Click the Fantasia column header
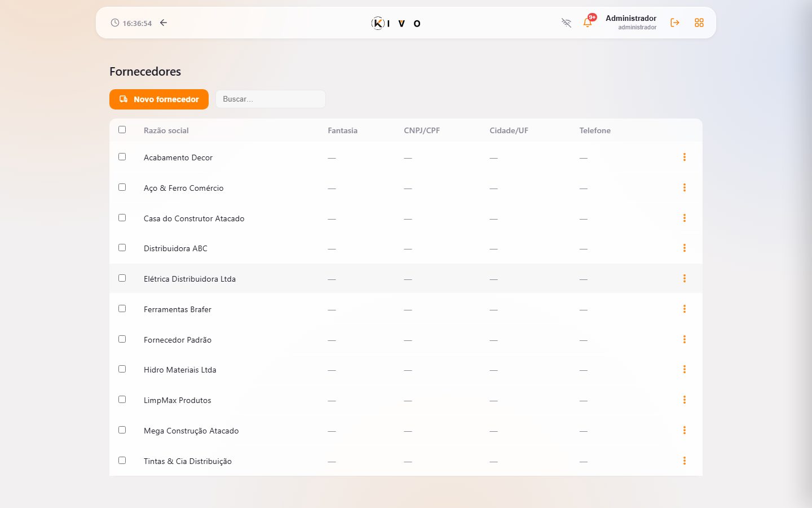The width and height of the screenshot is (812, 508). coord(342,130)
